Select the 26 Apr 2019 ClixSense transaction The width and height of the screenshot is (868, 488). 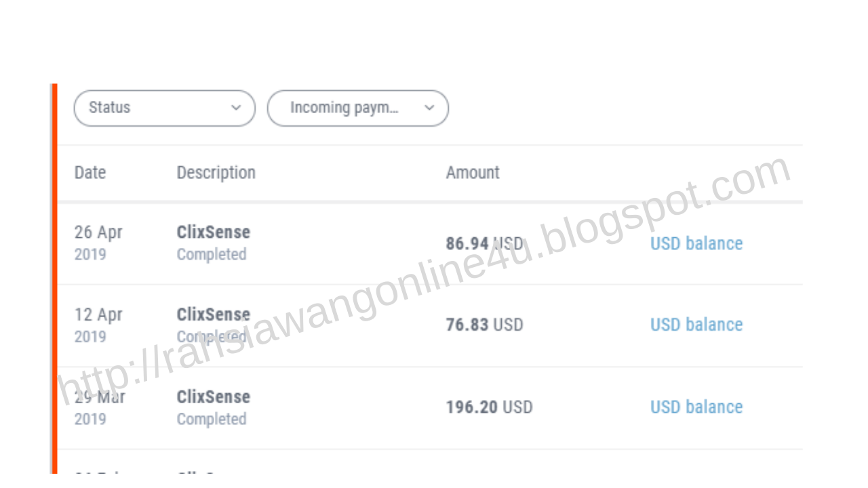(x=430, y=244)
